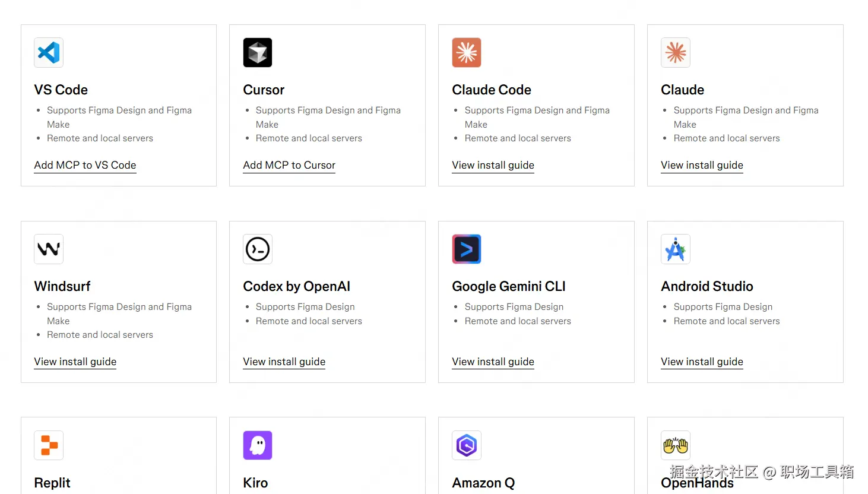Click the VS Code logo icon
Image resolution: width=868 pixels, height=494 pixels.
[x=49, y=53]
